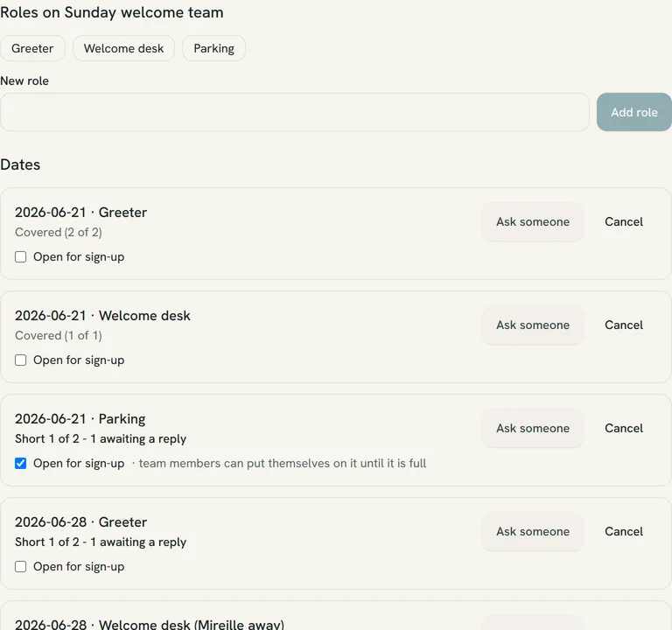Click the '2026-06-21 · Greeter' heading
The image size is (672, 630).
(81, 213)
